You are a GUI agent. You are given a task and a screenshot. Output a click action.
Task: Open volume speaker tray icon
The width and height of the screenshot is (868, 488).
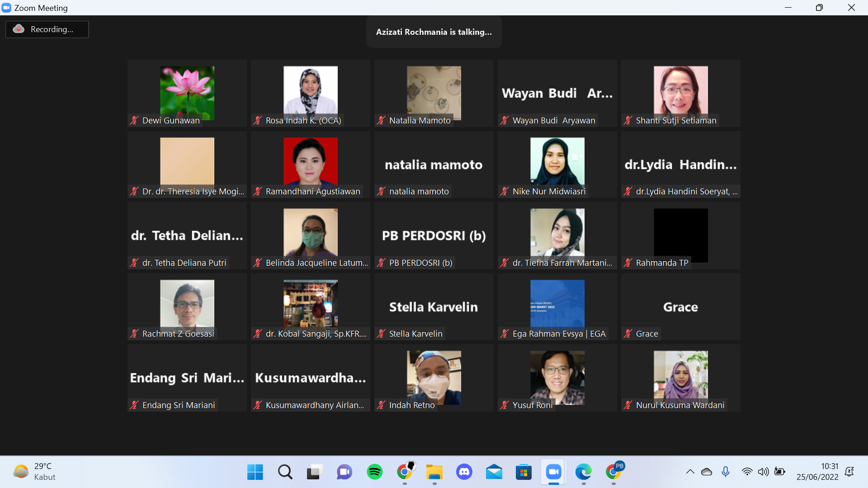(x=763, y=472)
